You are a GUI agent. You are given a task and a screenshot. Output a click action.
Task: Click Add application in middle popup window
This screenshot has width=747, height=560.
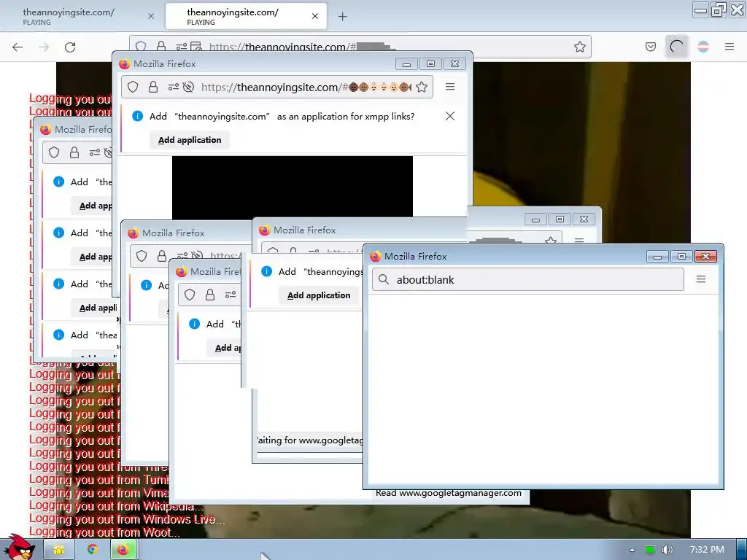point(319,295)
